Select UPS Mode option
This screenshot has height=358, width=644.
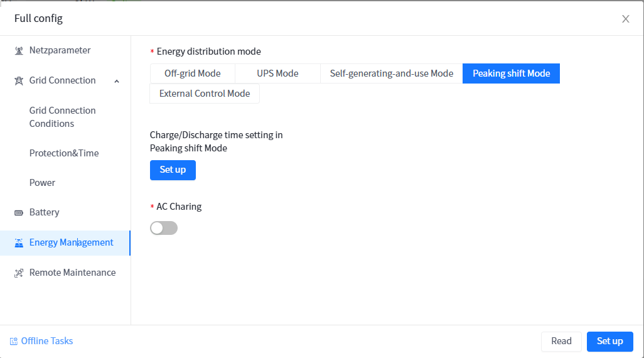277,73
